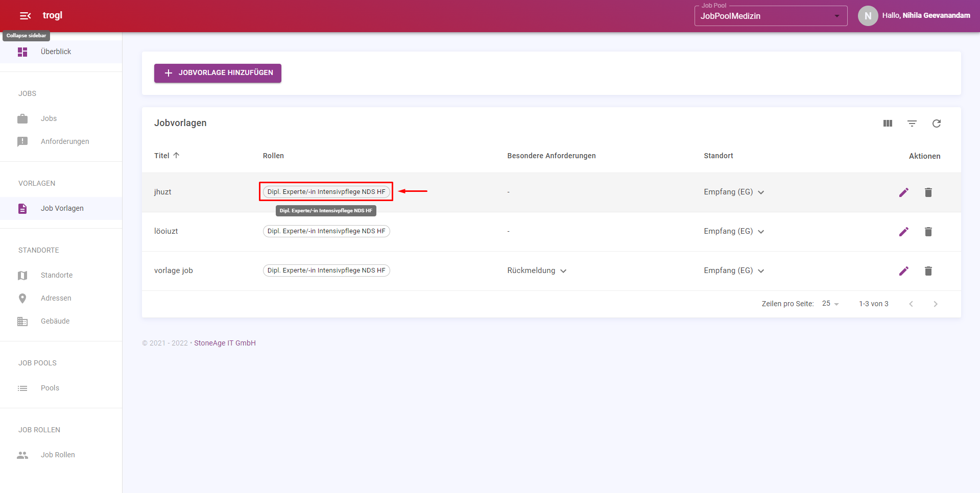
Task: Open Pools in the sidebar
Action: [x=61, y=388]
